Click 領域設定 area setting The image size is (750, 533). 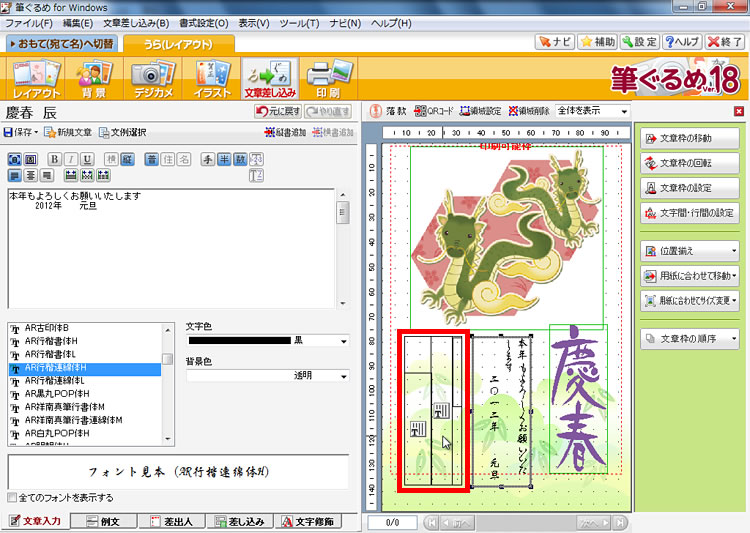point(480,111)
